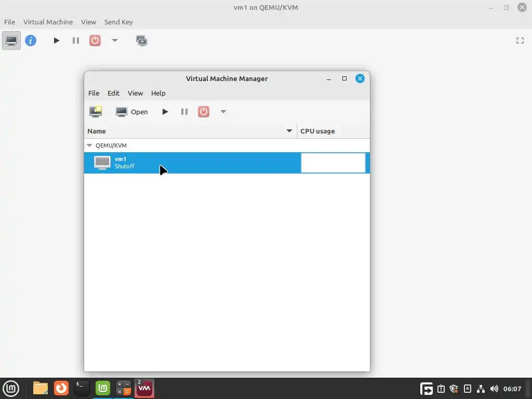Click the red Shut Down icon in vm1 window
Viewport: 532px width, 399px height.
click(x=95, y=41)
